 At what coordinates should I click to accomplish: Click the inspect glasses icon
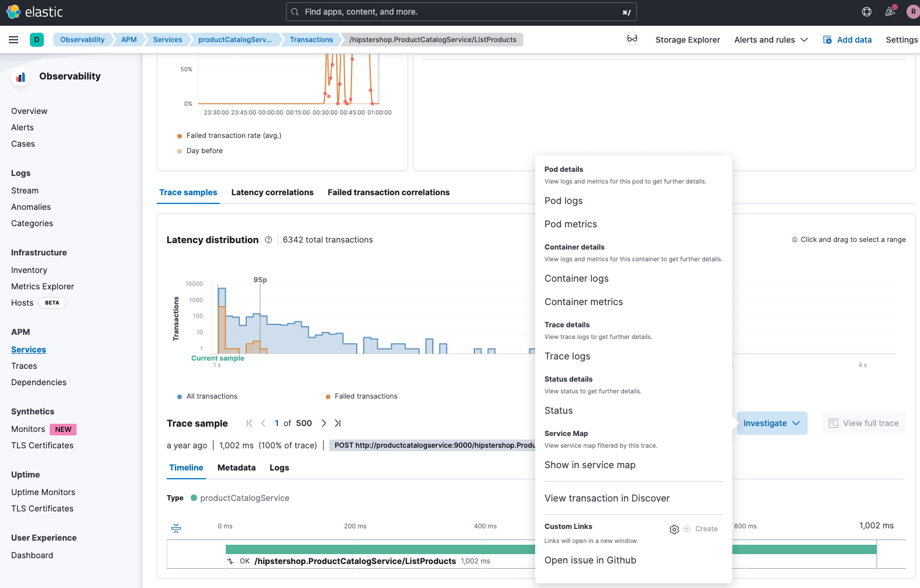click(632, 39)
